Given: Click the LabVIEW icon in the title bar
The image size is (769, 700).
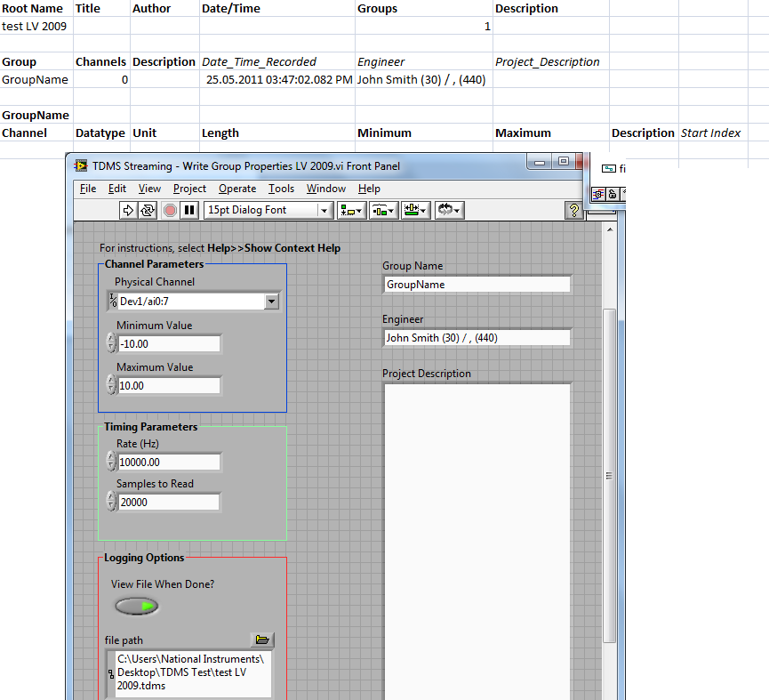Looking at the screenshot, I should 81,165.
